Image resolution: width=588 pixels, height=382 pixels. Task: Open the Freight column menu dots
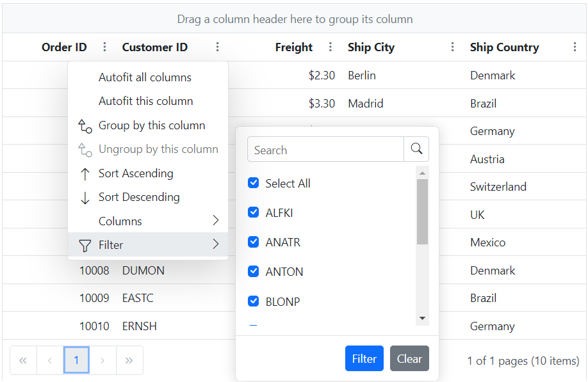pyautogui.click(x=330, y=47)
